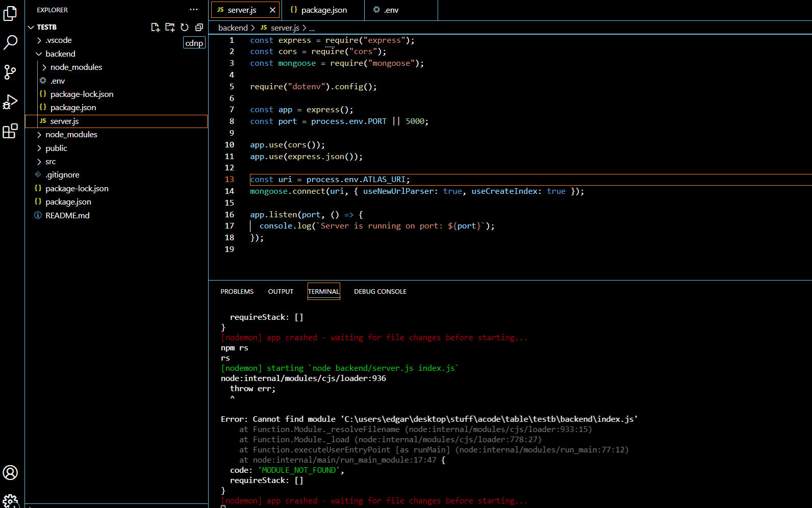812x508 pixels.
Task: Open README.md from the file tree
Action: coord(67,216)
